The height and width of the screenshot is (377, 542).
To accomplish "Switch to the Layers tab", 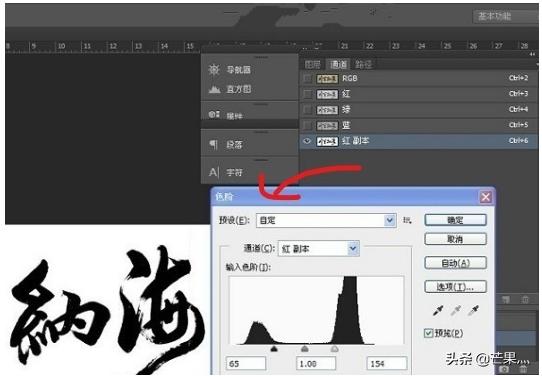I will [x=312, y=64].
